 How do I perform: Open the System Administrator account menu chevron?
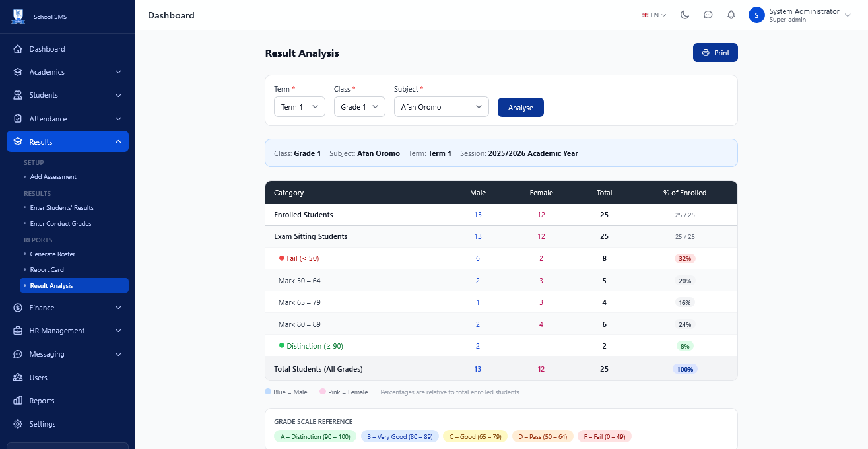click(848, 15)
